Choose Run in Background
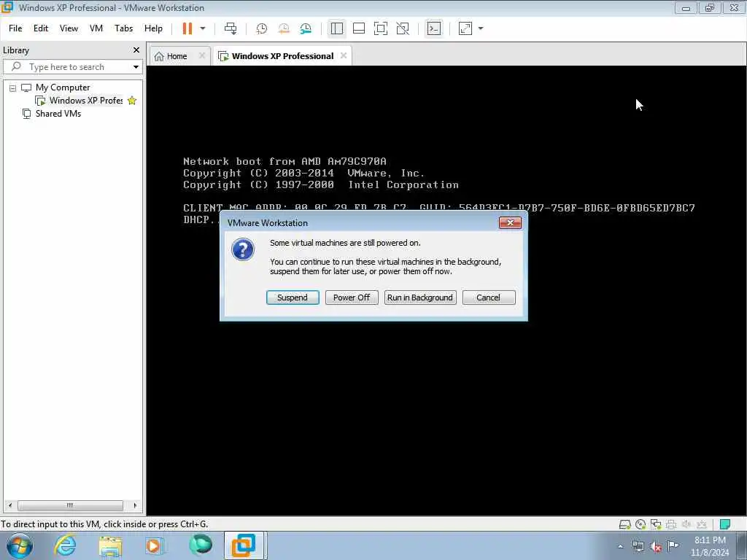747x560 pixels. pos(420,297)
